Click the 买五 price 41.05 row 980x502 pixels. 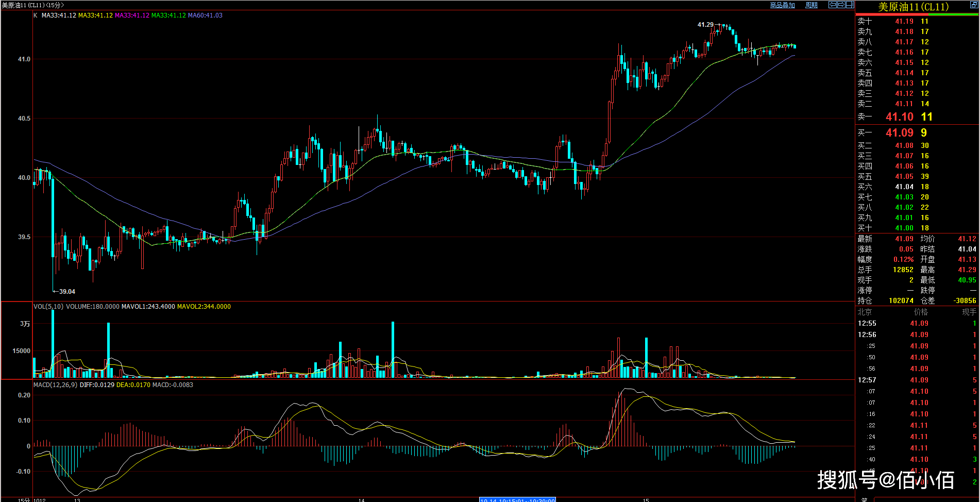pyautogui.click(x=917, y=176)
